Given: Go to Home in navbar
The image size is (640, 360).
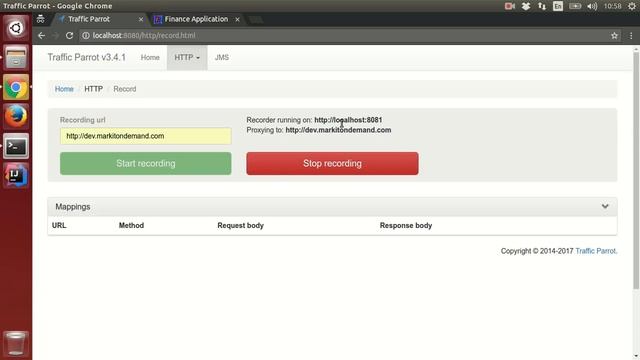Looking at the screenshot, I should 150,58.
